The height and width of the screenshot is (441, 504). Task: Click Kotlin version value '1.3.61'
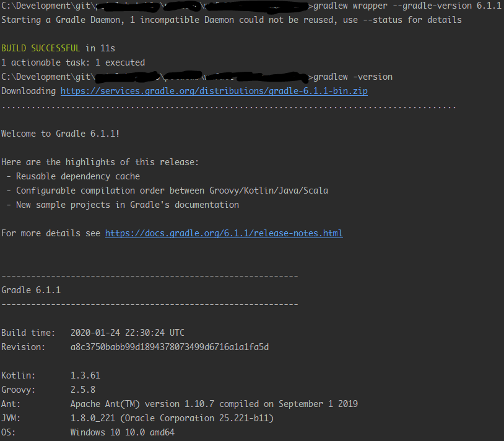click(x=85, y=375)
